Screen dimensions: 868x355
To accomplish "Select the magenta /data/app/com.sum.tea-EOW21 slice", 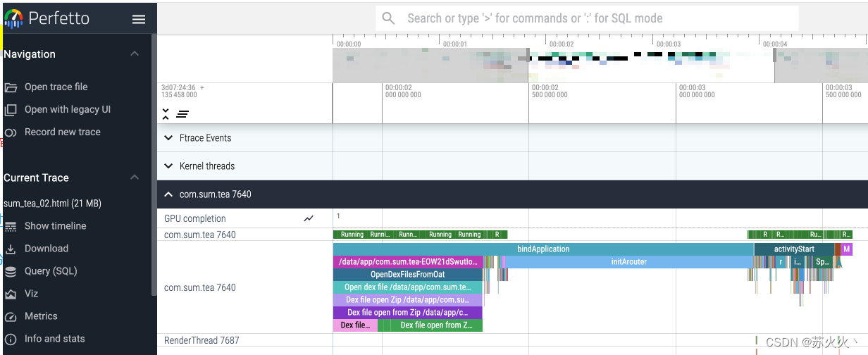I will [408, 262].
